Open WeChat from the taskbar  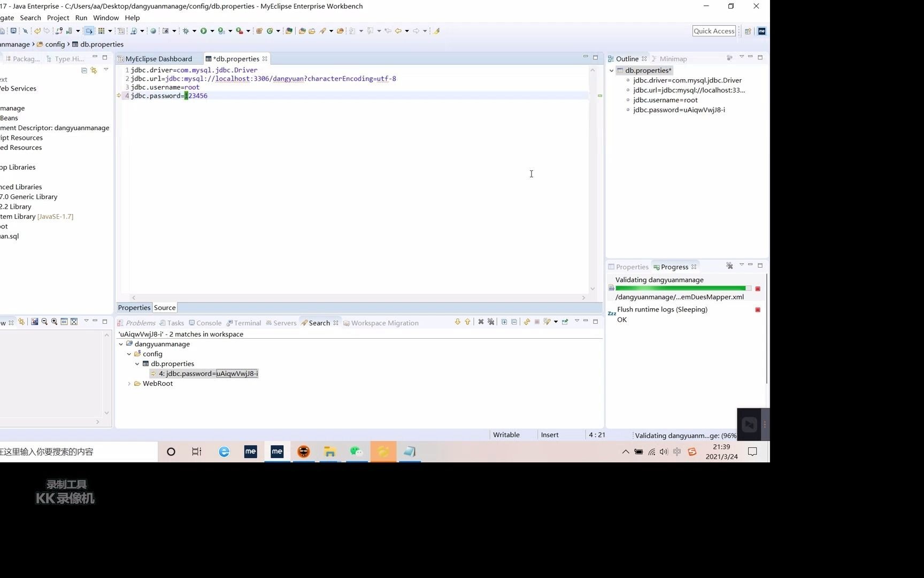[x=356, y=452]
